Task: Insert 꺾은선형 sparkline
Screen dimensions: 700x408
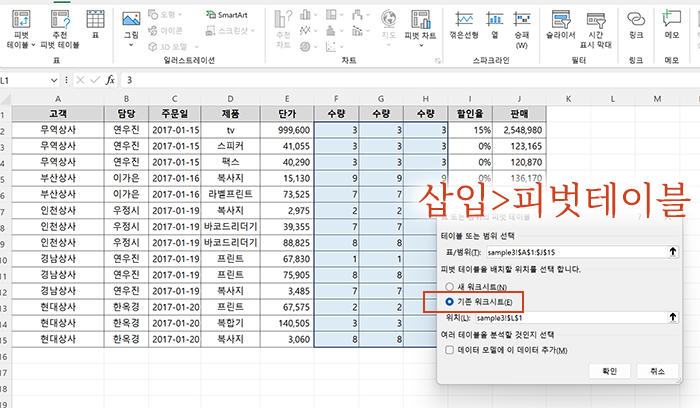Action: pyautogui.click(x=464, y=26)
